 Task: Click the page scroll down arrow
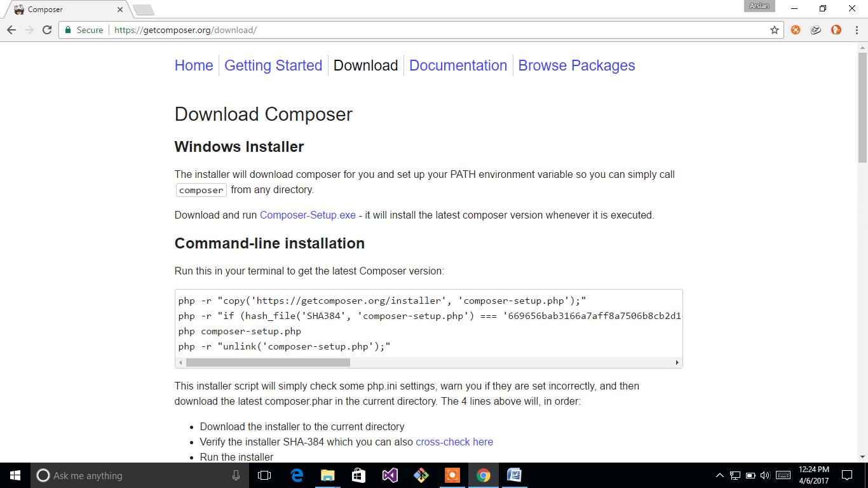(x=862, y=456)
